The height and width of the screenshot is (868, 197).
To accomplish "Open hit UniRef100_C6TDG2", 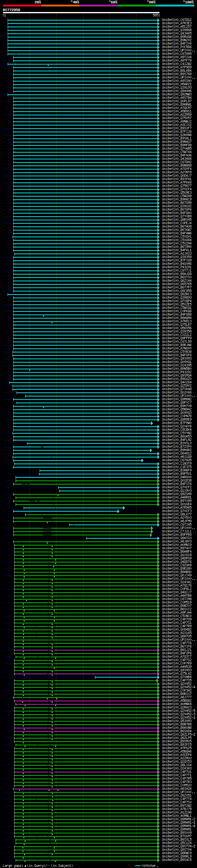I will pos(176,20).
